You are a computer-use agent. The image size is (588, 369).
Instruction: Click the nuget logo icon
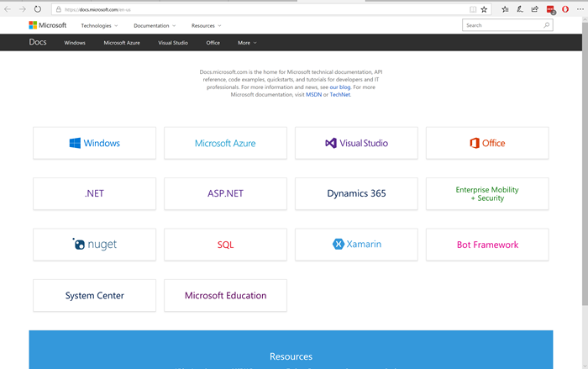tap(79, 244)
